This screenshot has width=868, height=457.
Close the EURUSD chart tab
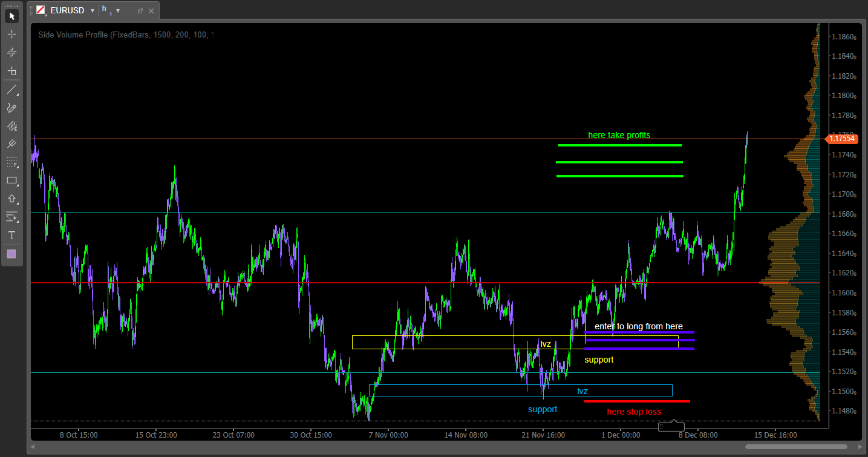pos(151,11)
